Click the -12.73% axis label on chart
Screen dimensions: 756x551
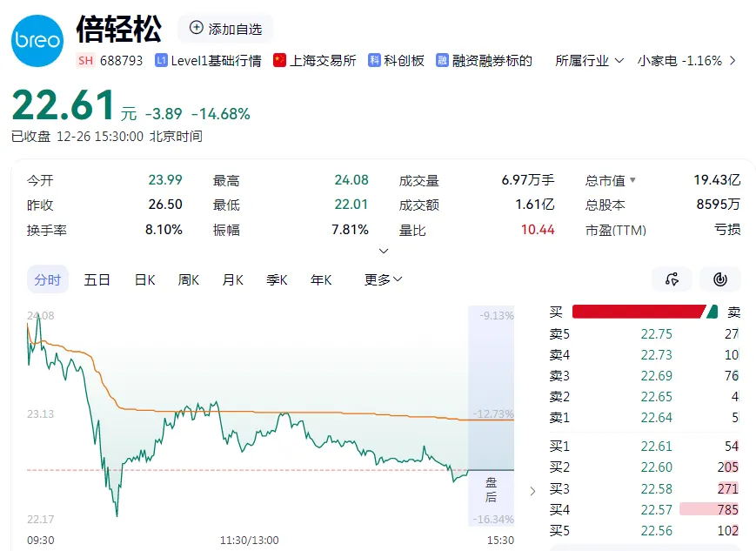(x=493, y=414)
